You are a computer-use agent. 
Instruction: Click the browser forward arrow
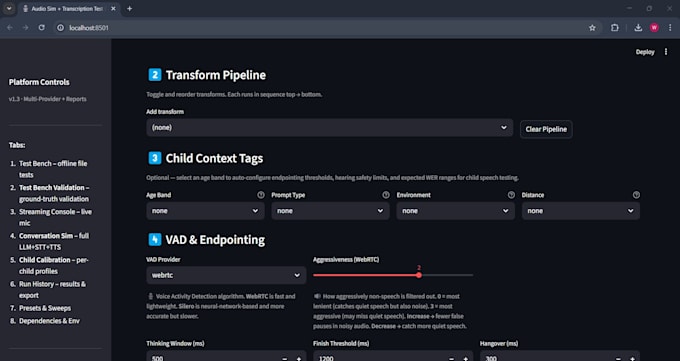pyautogui.click(x=26, y=28)
